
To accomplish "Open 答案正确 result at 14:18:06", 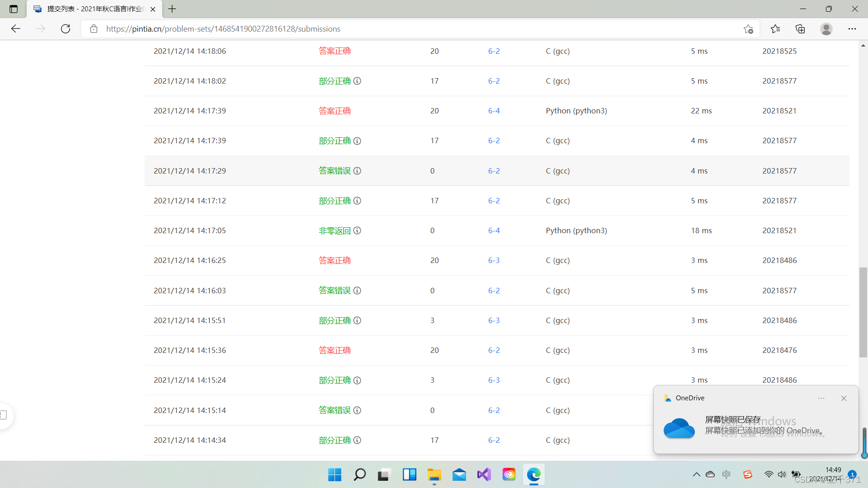I will 335,51.
